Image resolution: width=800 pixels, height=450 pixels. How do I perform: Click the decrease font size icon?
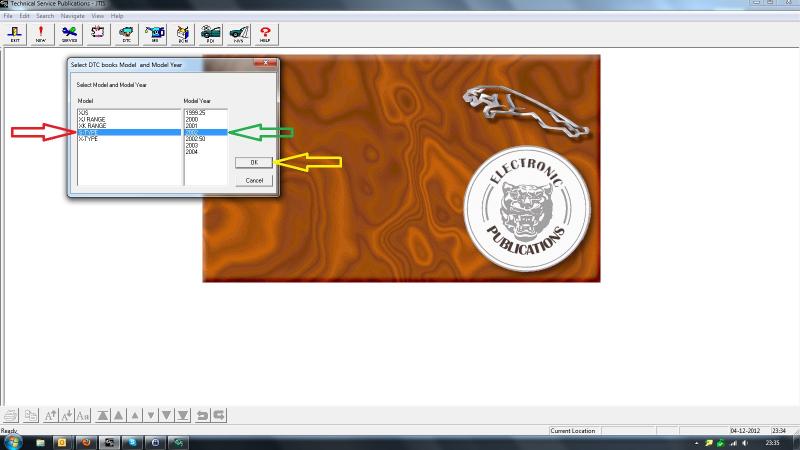(67, 415)
